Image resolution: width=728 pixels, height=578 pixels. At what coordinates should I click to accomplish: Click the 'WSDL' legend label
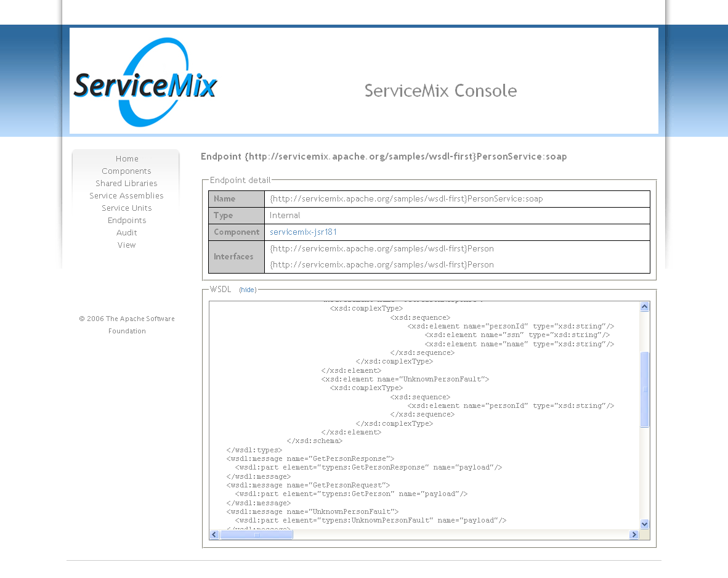point(220,290)
